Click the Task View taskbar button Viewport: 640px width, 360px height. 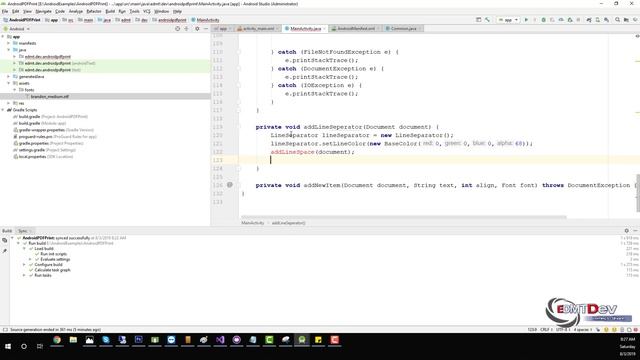click(x=40, y=346)
